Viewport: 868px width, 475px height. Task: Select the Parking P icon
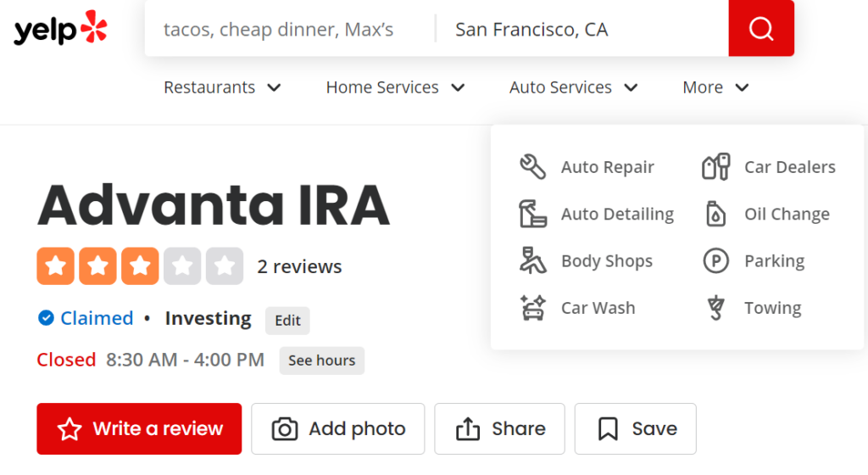coord(715,260)
